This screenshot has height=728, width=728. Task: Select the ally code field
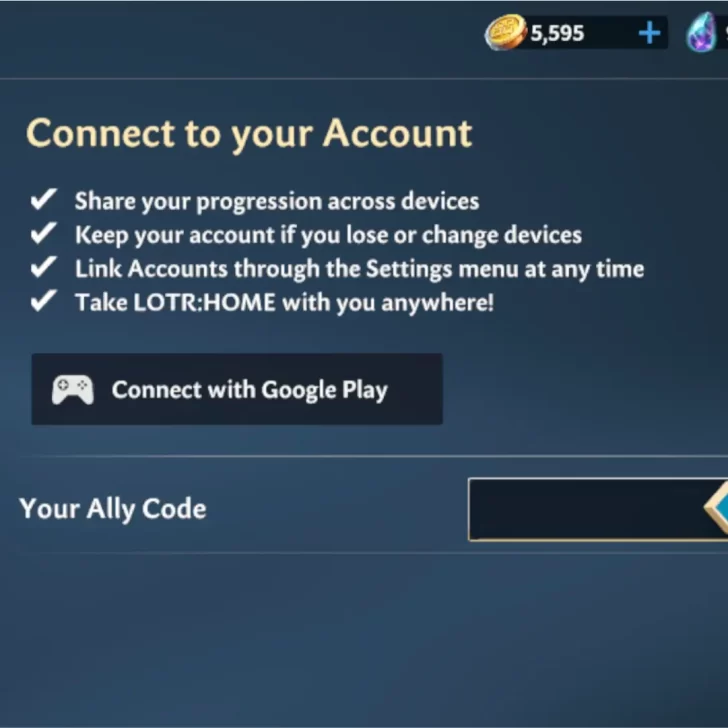coord(598,509)
